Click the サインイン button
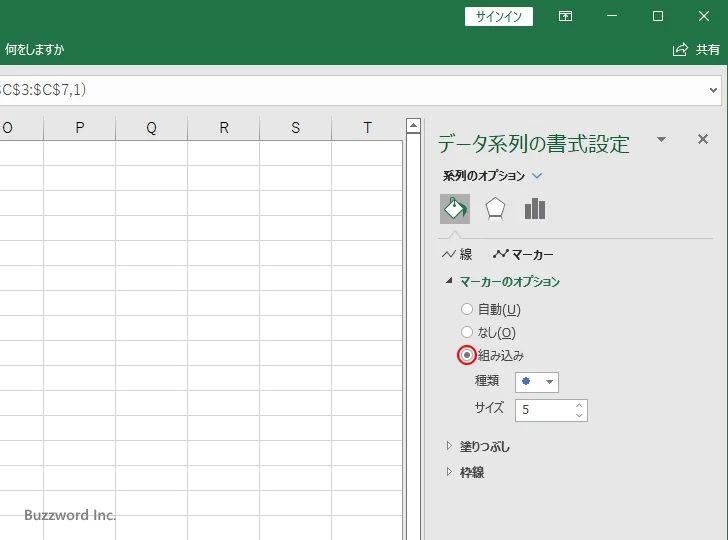This screenshot has height=540, width=728. pyautogui.click(x=499, y=17)
